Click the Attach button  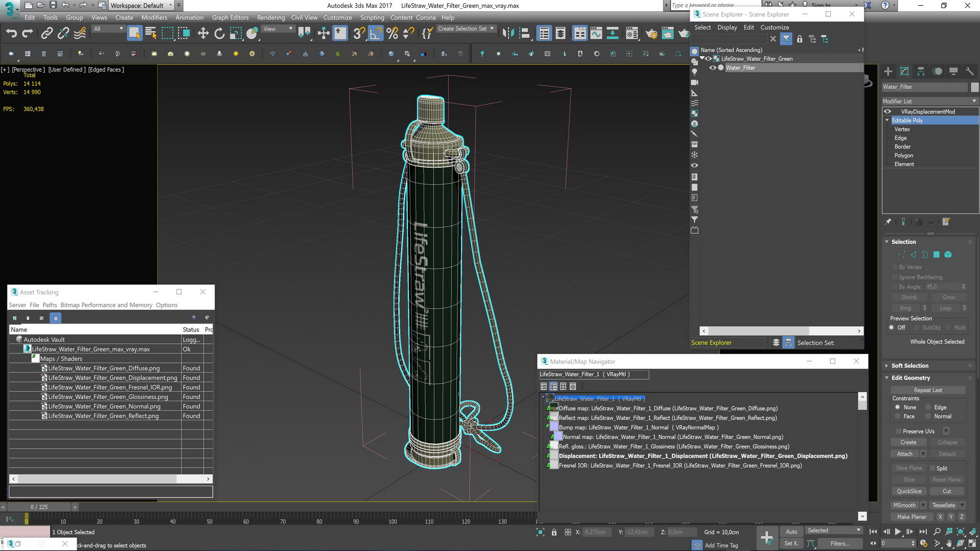[904, 454]
